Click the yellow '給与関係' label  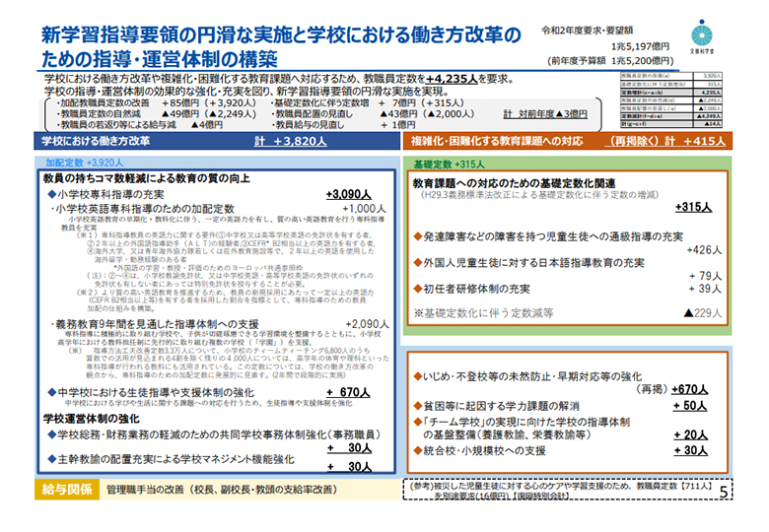(x=67, y=490)
